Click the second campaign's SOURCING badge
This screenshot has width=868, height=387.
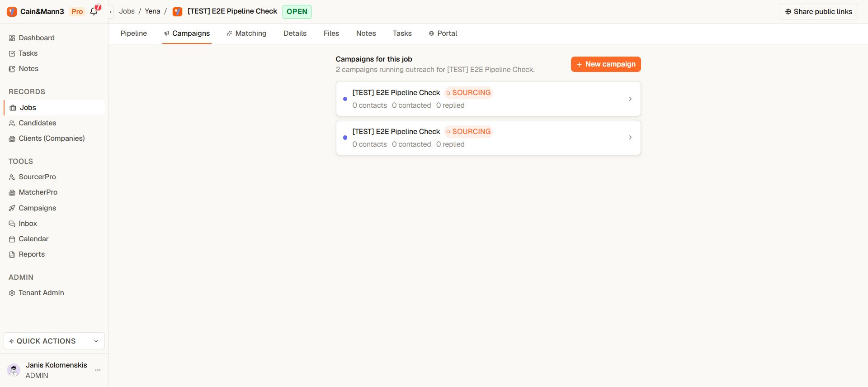[468, 132]
